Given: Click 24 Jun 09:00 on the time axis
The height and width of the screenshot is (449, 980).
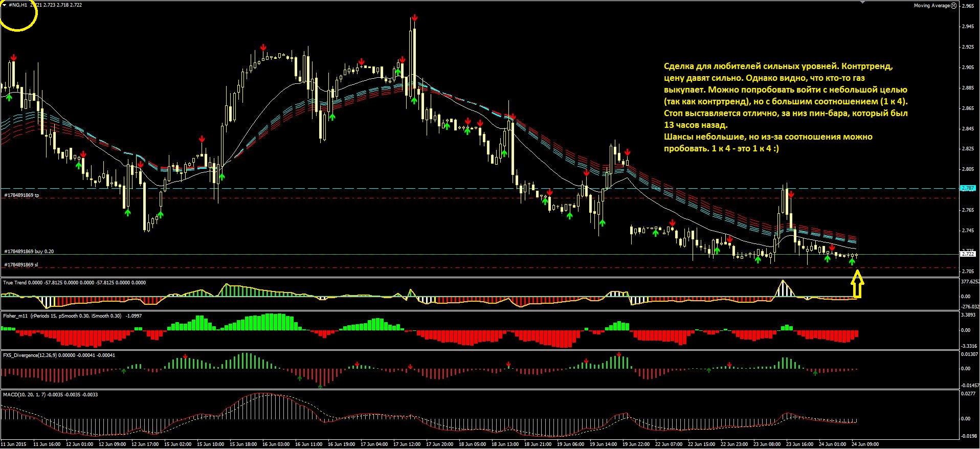Looking at the screenshot, I should (865, 444).
